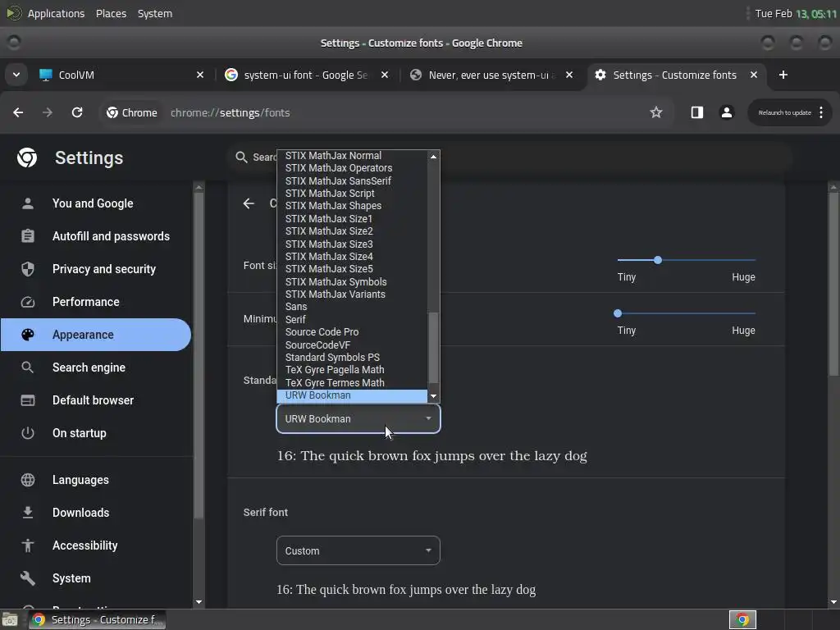Open the Chrome profile avatar menu
This screenshot has height=630, width=840.
coord(727,112)
